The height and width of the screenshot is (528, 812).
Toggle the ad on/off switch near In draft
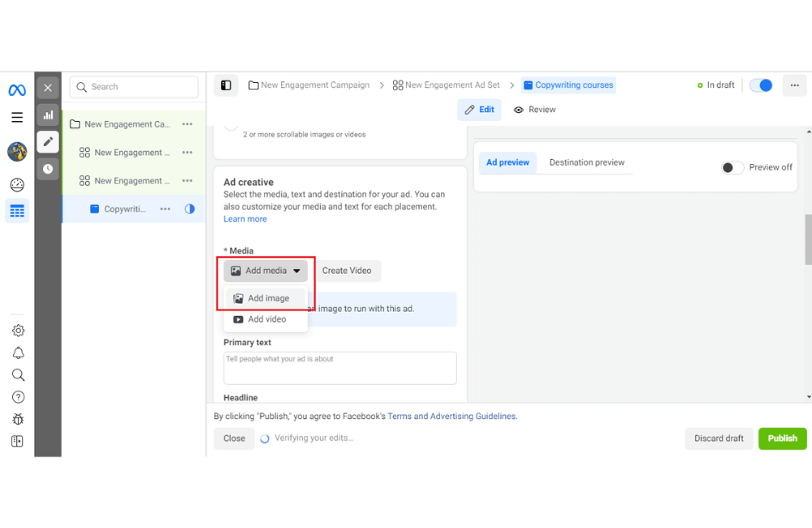(x=761, y=85)
